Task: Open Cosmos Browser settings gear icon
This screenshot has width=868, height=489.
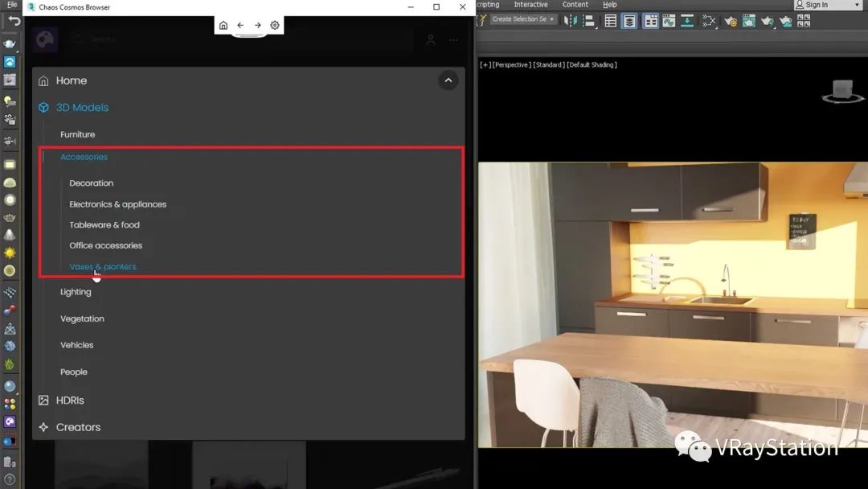Action: (275, 26)
